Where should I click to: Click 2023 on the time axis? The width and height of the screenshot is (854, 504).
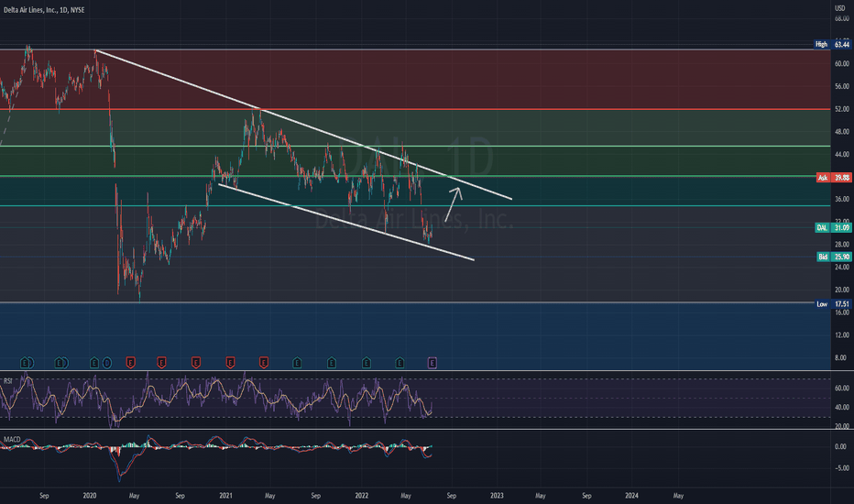click(x=497, y=496)
